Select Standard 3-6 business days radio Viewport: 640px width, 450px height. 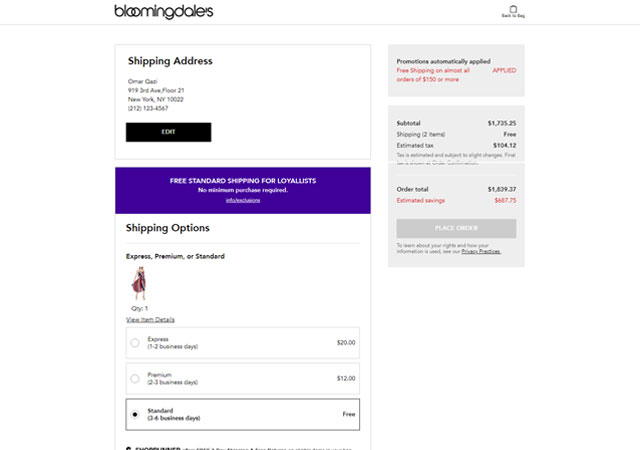click(135, 414)
